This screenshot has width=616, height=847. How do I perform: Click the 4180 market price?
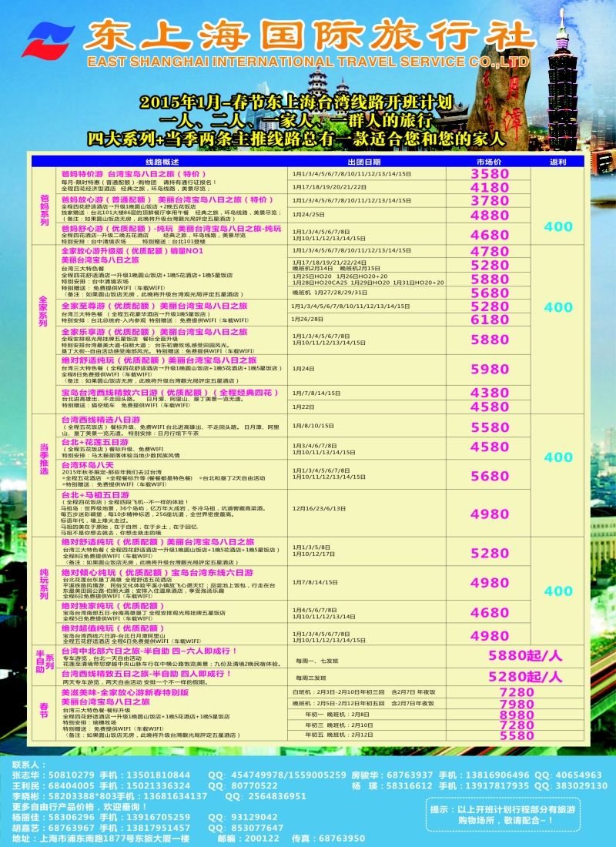tap(490, 187)
